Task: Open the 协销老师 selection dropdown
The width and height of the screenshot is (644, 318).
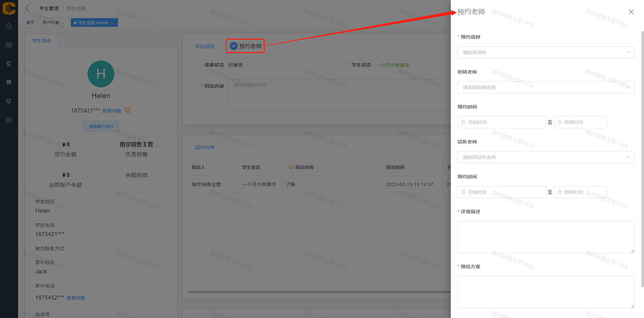Action: coord(545,87)
